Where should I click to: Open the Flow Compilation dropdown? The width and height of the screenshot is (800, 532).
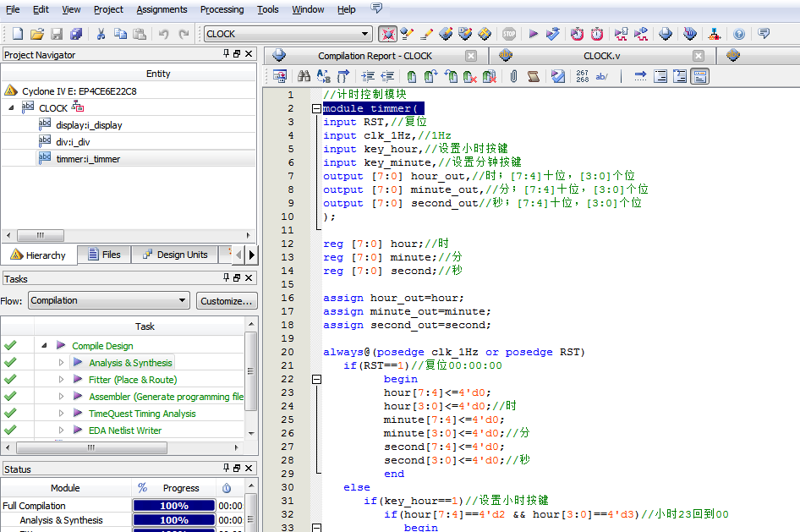click(183, 300)
